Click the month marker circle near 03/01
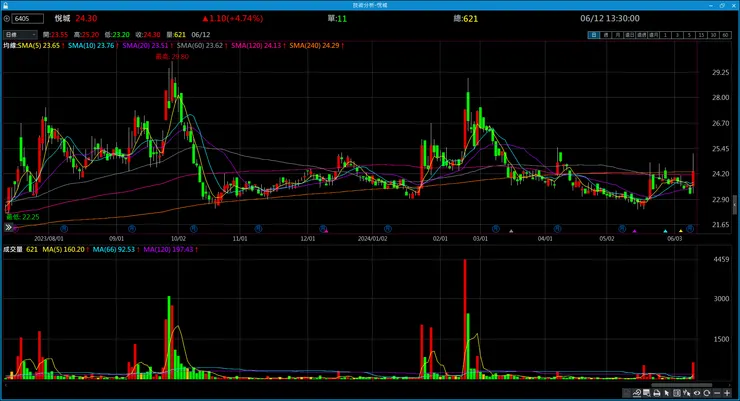This screenshot has height=401, width=740. 496,229
